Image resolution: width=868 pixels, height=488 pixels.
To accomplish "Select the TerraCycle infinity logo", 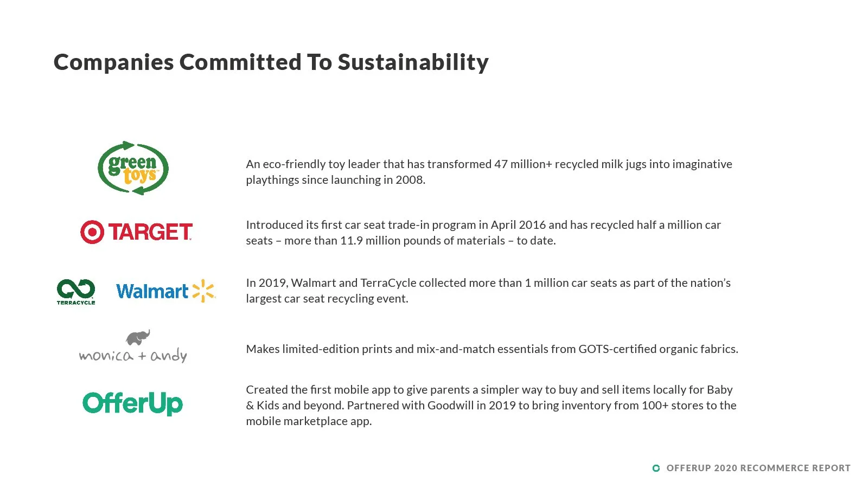I will coord(76,292).
